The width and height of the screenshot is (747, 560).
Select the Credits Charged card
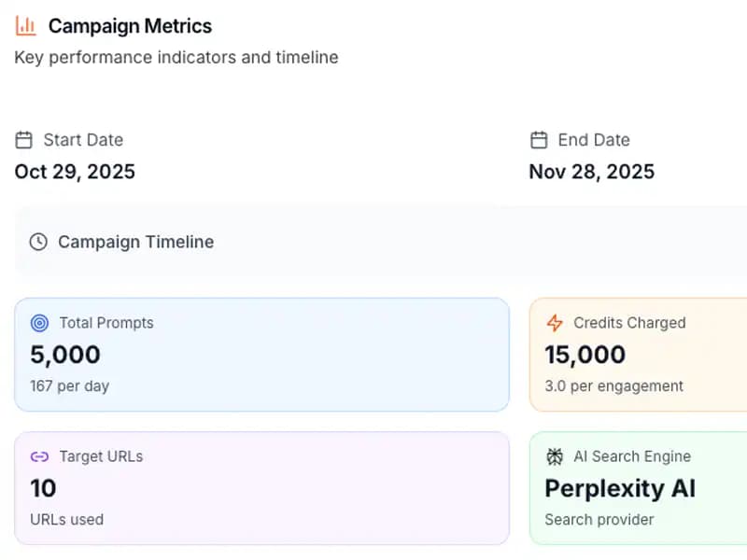[x=644, y=353]
